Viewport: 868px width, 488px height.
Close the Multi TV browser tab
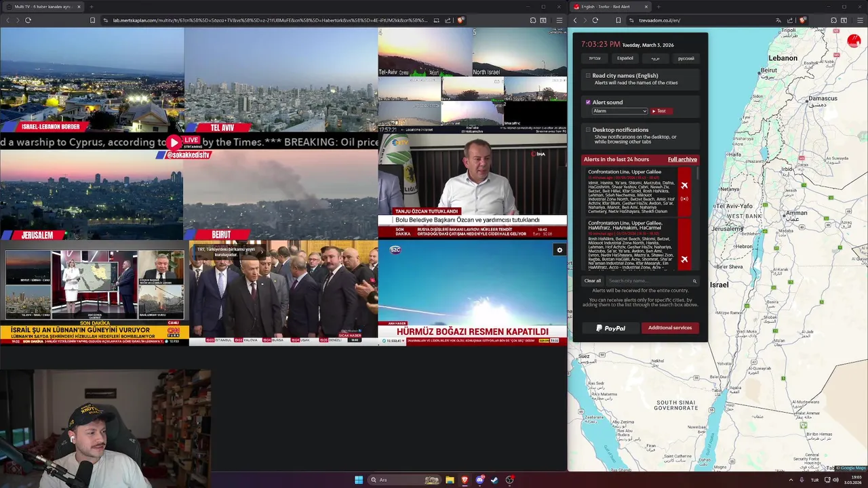tap(79, 7)
